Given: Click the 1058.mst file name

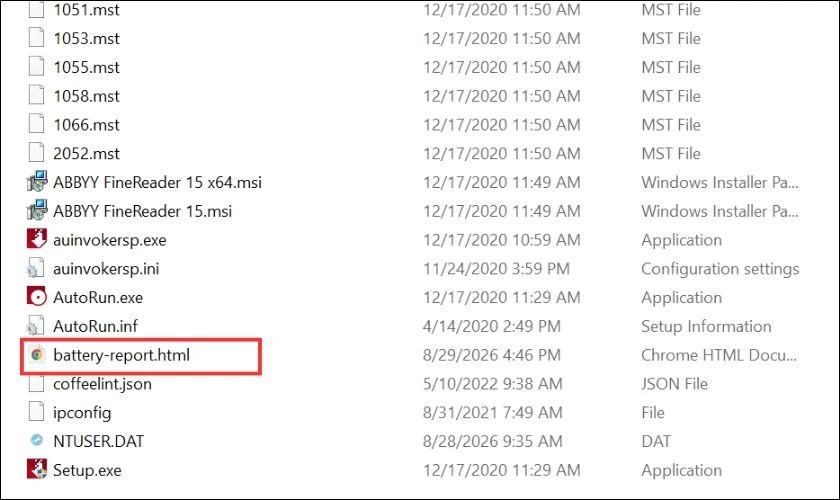Looking at the screenshot, I should [86, 96].
